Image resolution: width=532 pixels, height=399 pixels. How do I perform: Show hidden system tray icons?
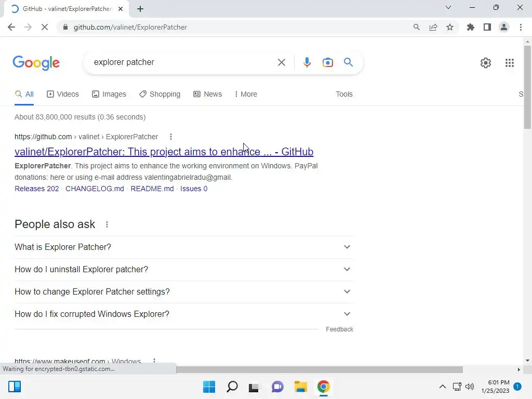443,387
